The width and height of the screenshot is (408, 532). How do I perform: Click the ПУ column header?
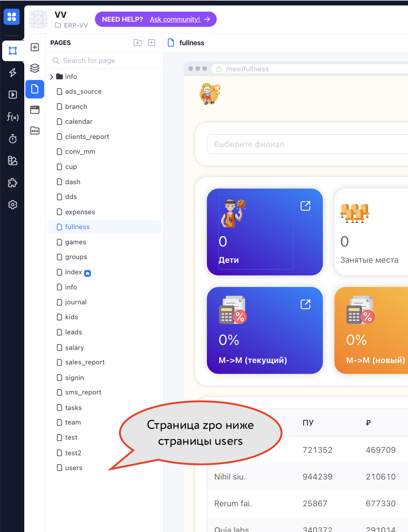[x=308, y=423]
